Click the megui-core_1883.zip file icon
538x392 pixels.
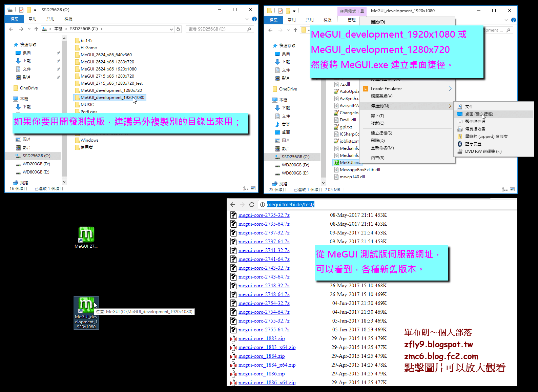click(233, 338)
